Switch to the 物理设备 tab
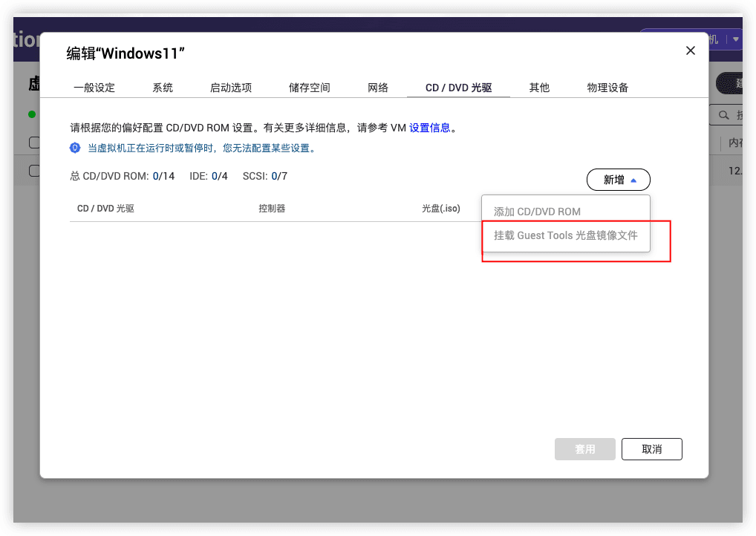Image resolution: width=756 pixels, height=536 pixels. click(607, 88)
